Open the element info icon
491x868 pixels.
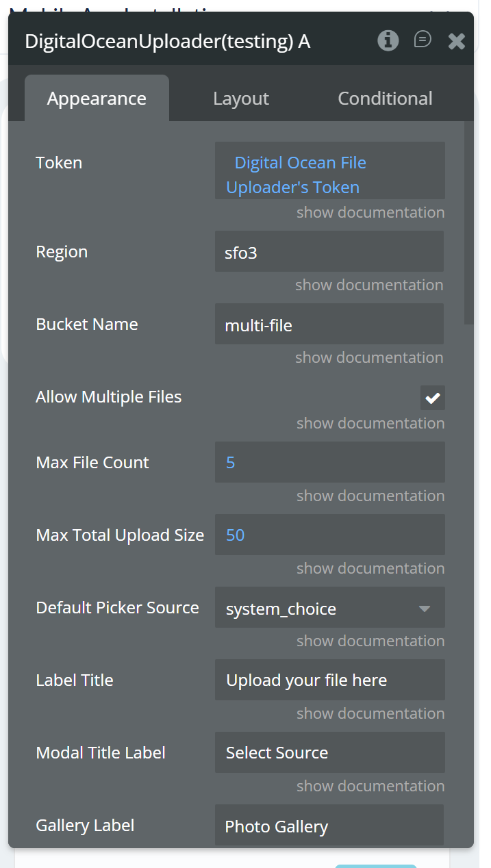pos(388,40)
